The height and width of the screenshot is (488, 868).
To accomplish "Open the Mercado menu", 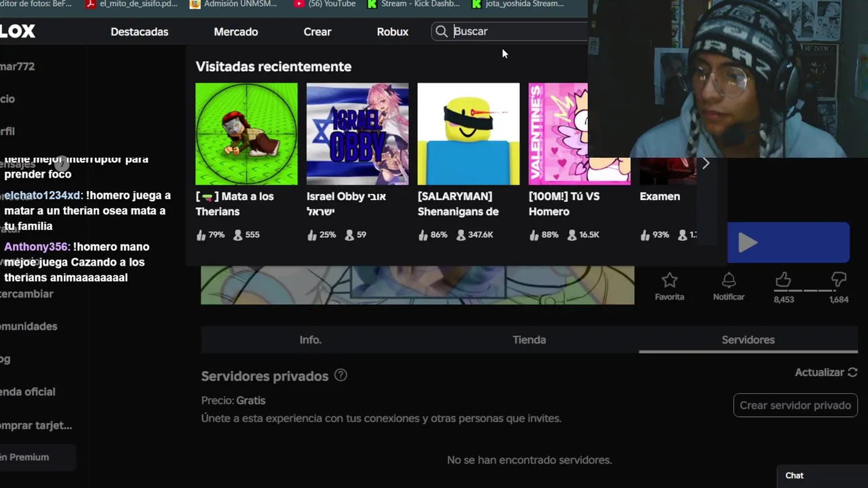I will [236, 32].
